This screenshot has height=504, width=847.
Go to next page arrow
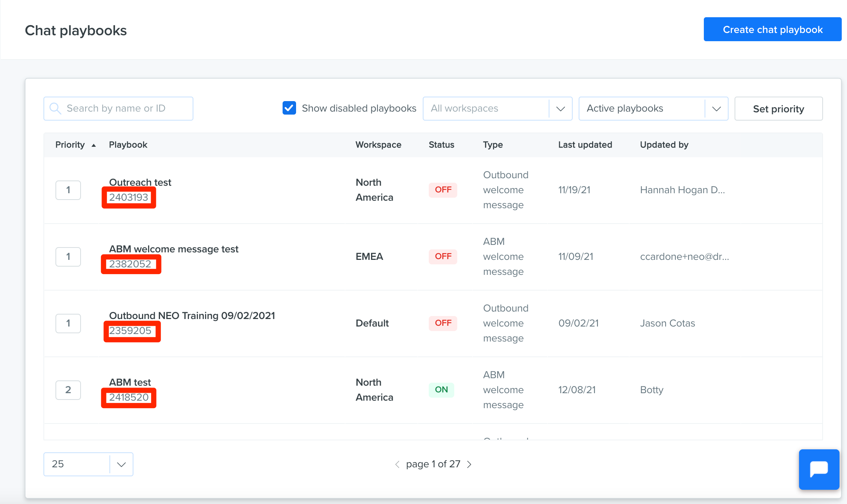click(469, 464)
